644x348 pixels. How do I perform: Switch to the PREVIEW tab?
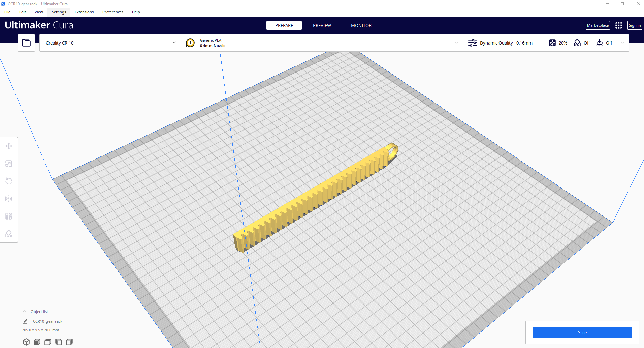click(x=322, y=25)
